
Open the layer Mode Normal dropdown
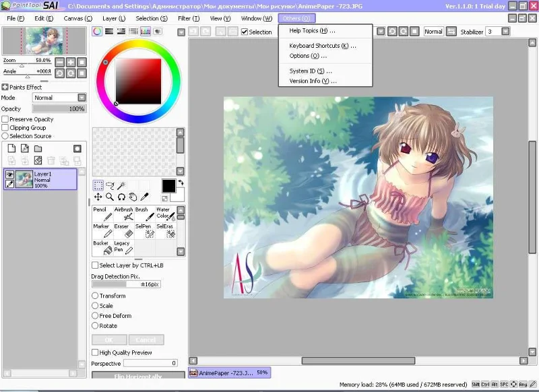[x=59, y=98]
